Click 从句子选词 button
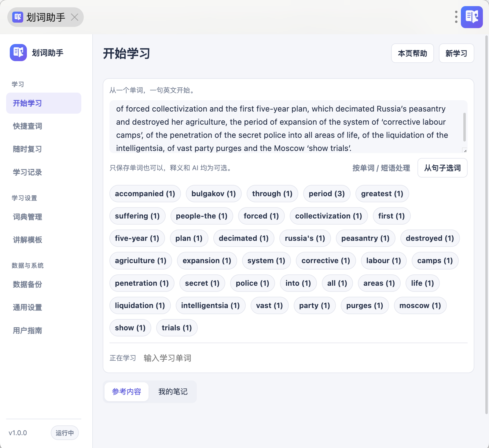 [x=443, y=168]
